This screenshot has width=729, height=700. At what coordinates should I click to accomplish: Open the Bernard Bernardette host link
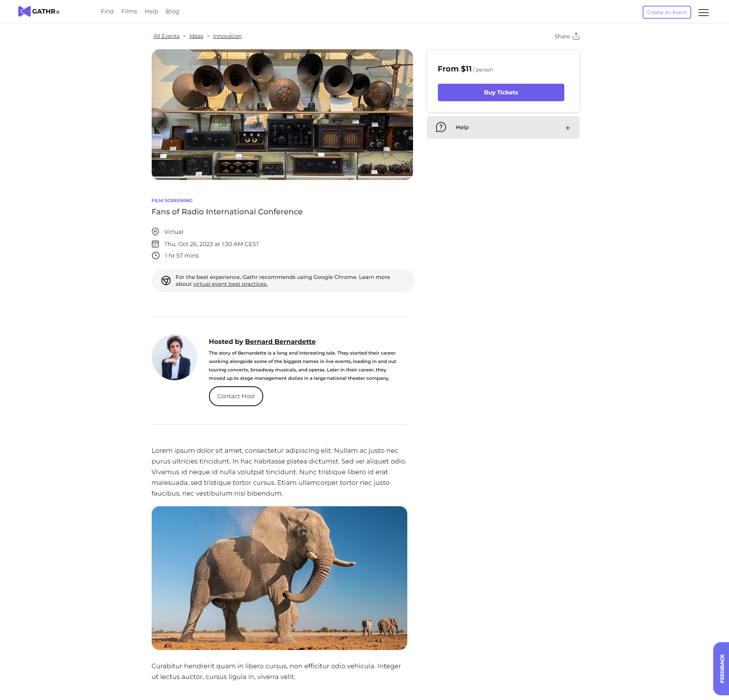coord(280,342)
